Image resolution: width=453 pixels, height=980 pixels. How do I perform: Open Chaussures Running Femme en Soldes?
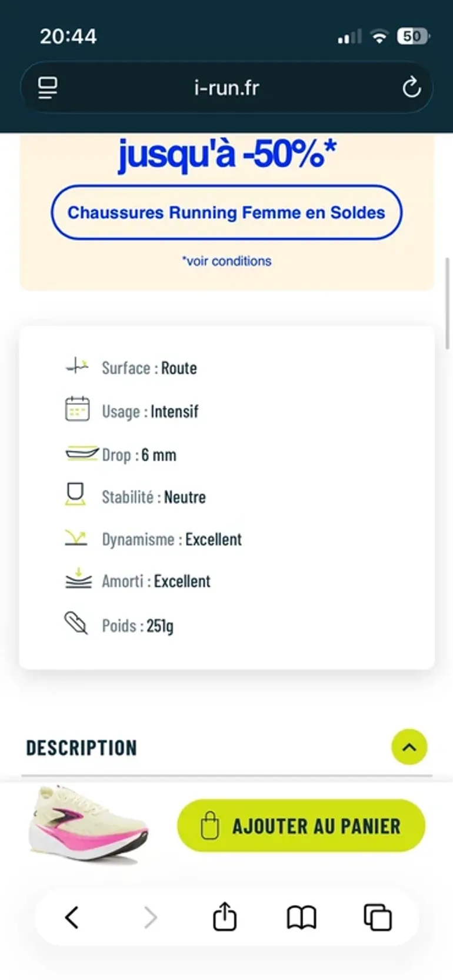pos(226,212)
